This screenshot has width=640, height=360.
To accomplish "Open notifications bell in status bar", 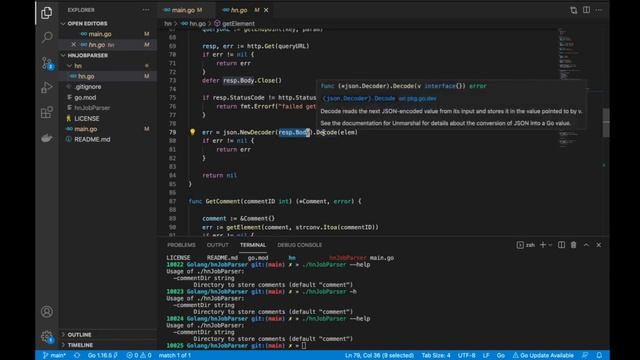I will 599,355.
